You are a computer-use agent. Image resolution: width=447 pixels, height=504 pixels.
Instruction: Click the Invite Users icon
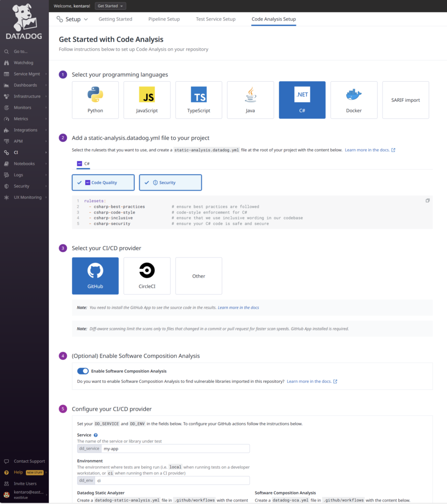point(6,484)
